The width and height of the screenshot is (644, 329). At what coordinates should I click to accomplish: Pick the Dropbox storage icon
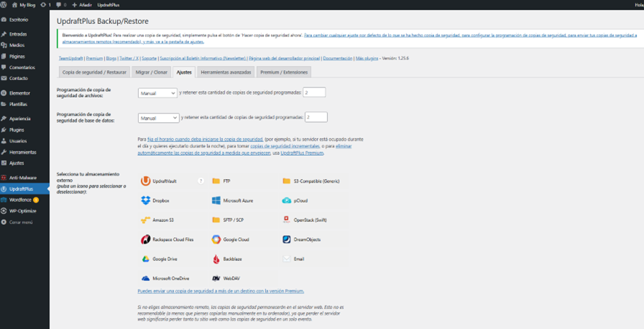click(x=145, y=200)
